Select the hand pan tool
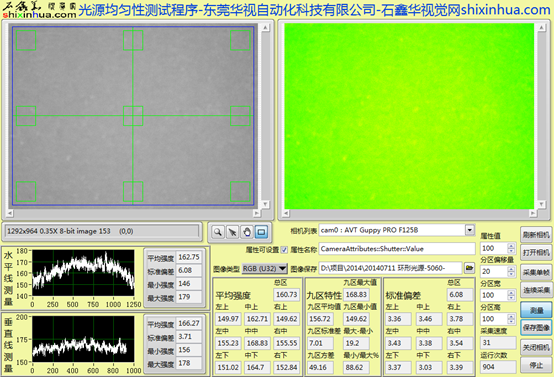Screen dimensions: 554x377 point(247,232)
